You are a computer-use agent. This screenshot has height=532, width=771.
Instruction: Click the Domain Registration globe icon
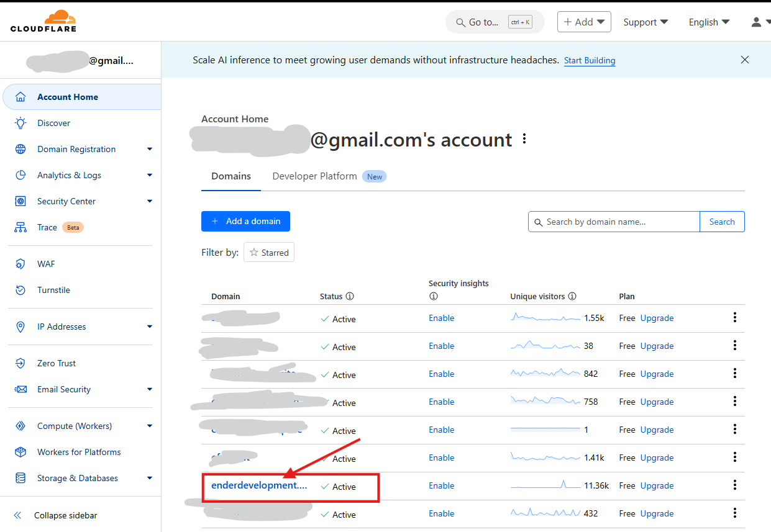click(x=21, y=149)
